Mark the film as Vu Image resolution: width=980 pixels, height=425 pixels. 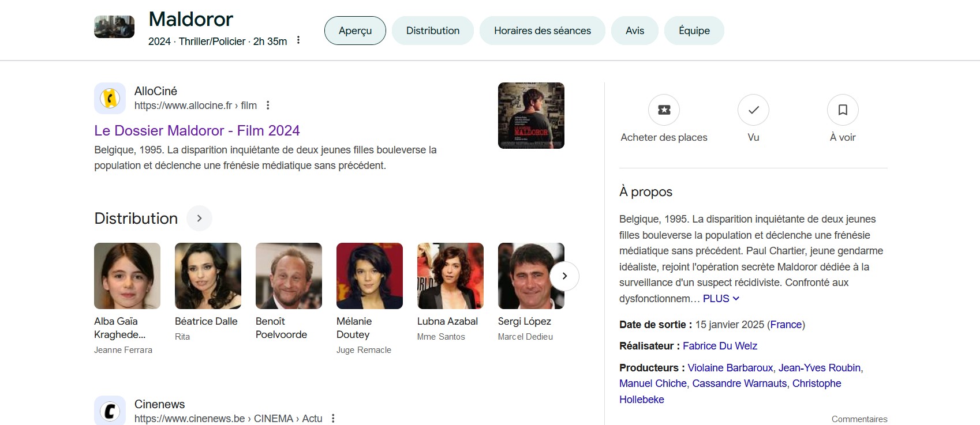point(753,110)
